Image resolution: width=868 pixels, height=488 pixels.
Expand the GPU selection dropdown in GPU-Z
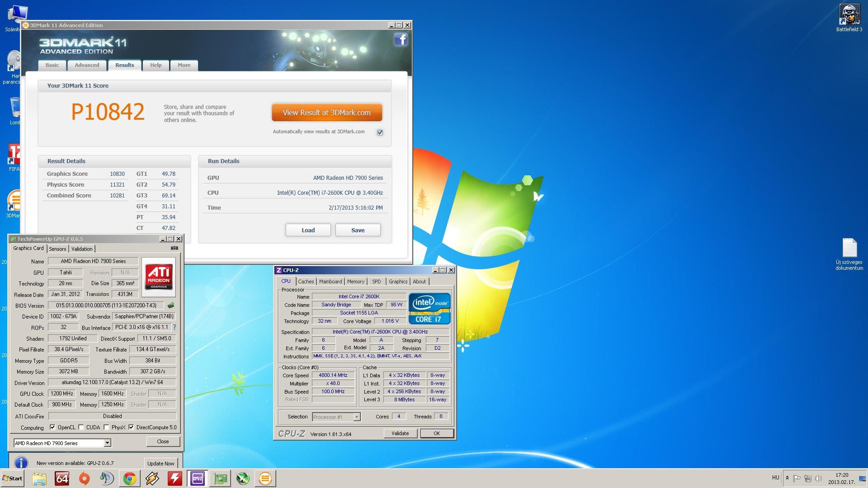click(107, 443)
